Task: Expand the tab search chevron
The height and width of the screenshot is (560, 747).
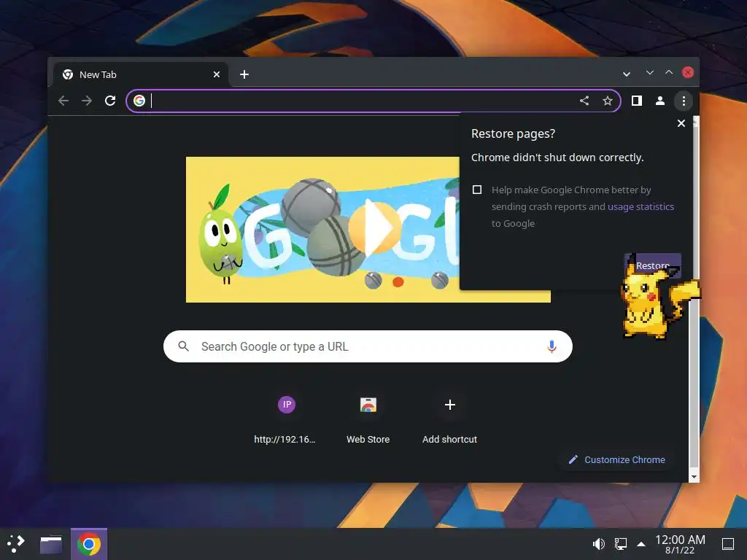Action: [x=627, y=74]
